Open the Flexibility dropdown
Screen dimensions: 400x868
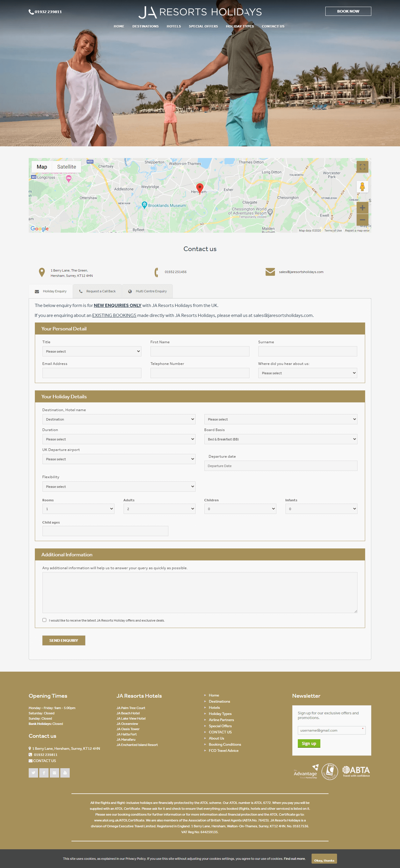point(119,487)
